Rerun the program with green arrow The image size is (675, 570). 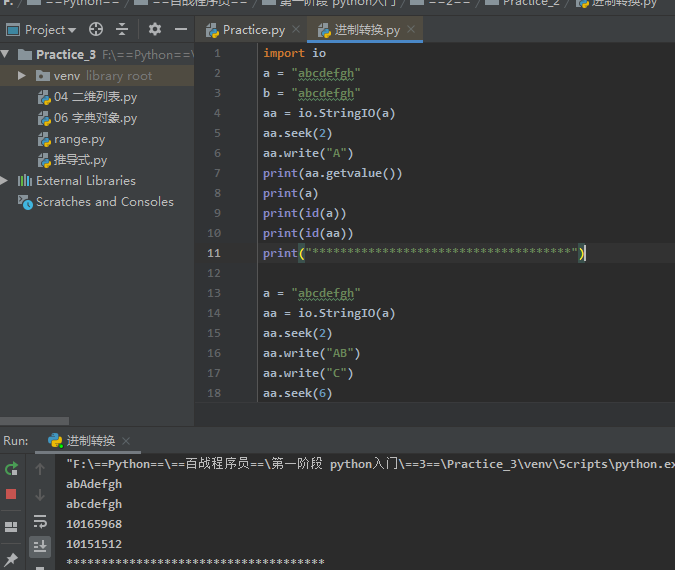coord(12,468)
